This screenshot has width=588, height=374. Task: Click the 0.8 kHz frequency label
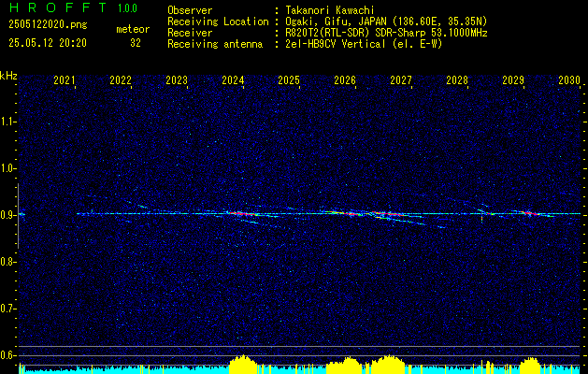7,262
